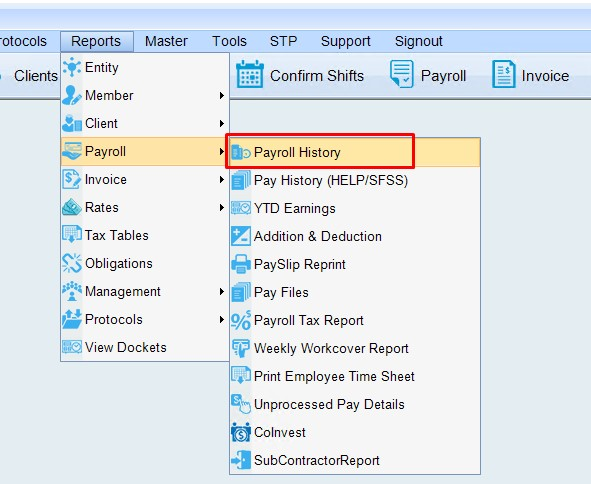
Task: Click Signout in the menu bar
Action: pos(418,41)
